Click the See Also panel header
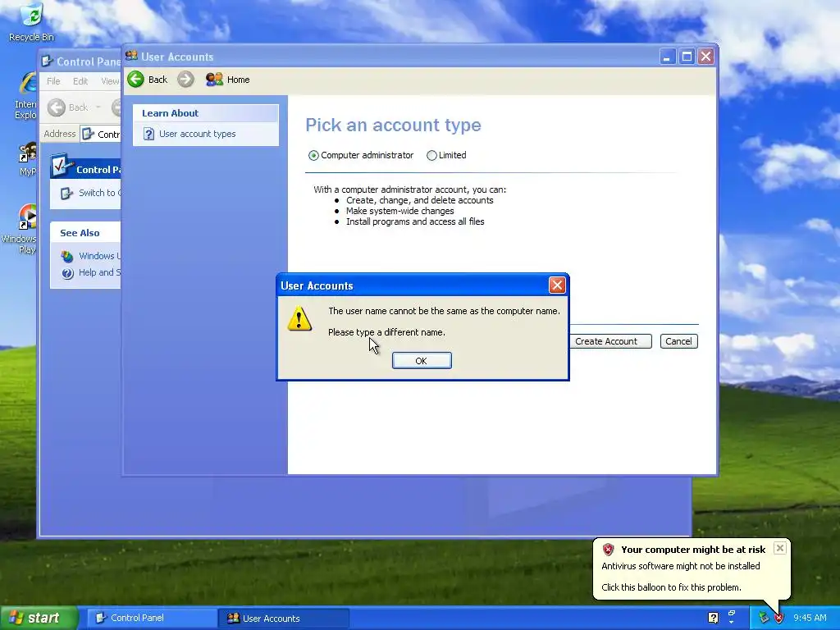The width and height of the screenshot is (840, 630). coord(85,232)
